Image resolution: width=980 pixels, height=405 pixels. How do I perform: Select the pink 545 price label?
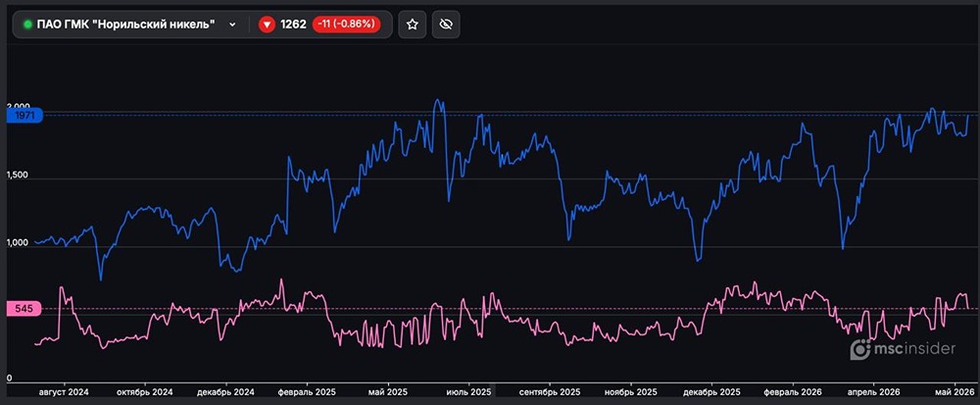point(24,309)
